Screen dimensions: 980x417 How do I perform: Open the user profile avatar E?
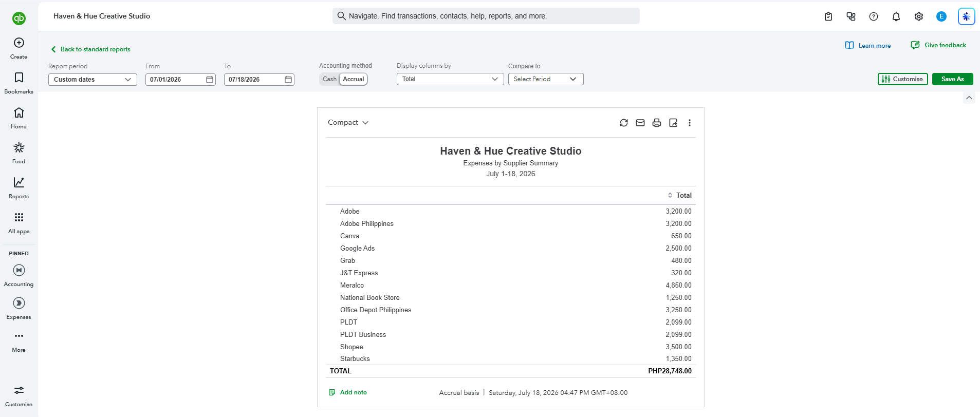tap(941, 16)
